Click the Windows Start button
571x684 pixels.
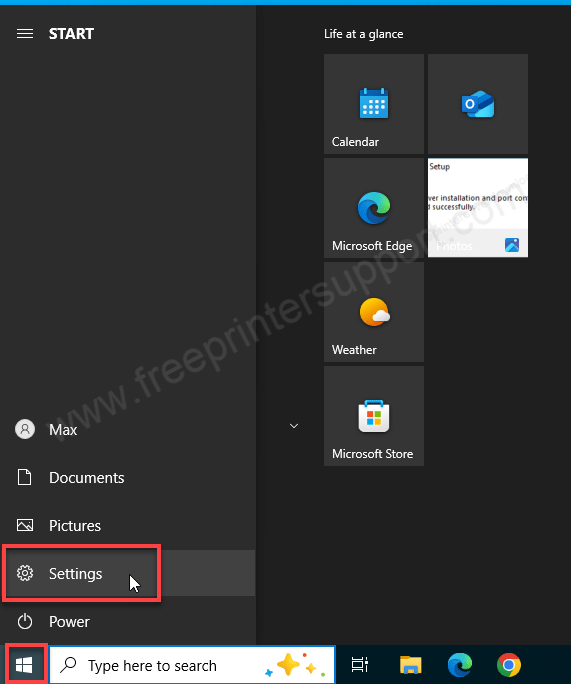coord(24,665)
